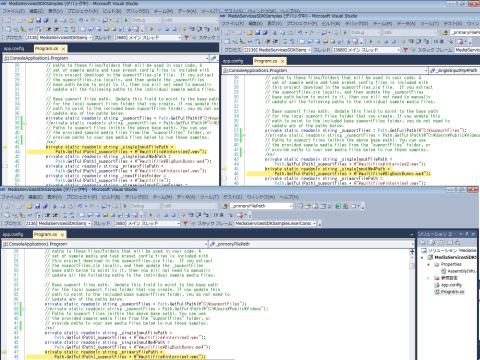480x360 pixels.
Task: Click Start Debugging arrow in bottom window
Action: 126,206
